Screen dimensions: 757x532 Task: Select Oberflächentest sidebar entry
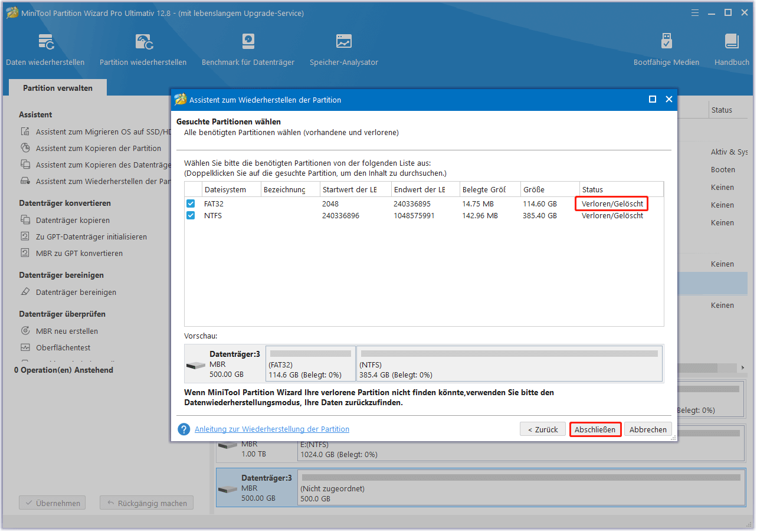[63, 348]
